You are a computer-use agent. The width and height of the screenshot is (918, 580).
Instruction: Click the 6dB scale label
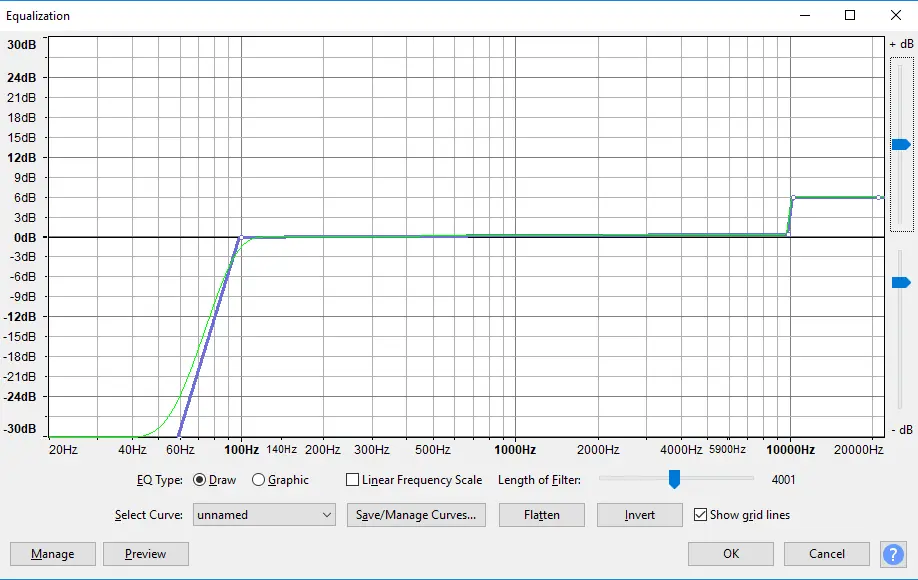pyautogui.click(x=25, y=198)
